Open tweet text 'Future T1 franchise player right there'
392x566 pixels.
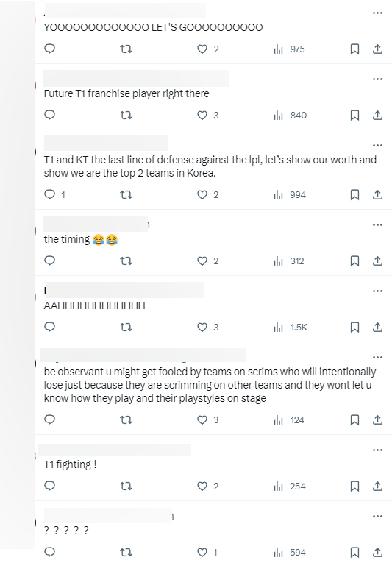coord(126,94)
